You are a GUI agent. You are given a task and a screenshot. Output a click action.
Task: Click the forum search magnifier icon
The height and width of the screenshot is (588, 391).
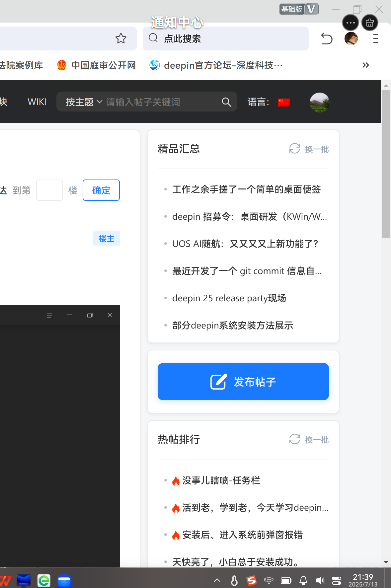point(226,102)
